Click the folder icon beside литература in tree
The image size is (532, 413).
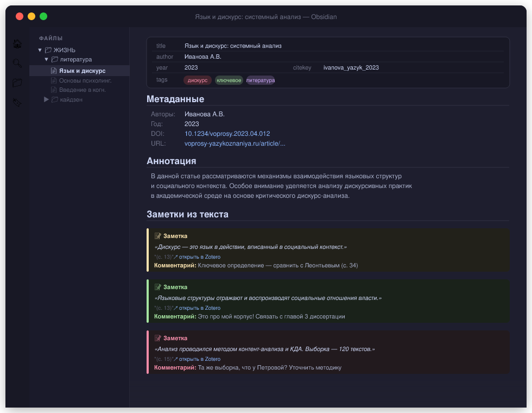pyautogui.click(x=55, y=59)
